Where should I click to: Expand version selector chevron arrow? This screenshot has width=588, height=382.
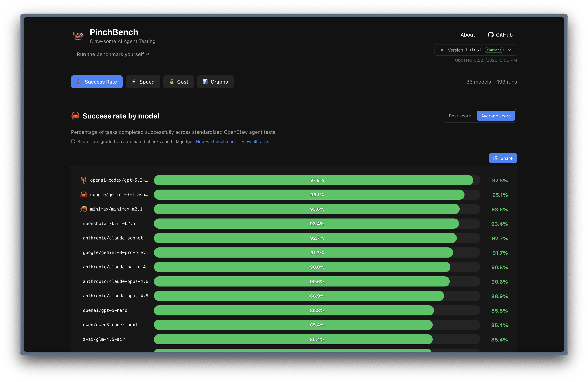(x=509, y=50)
